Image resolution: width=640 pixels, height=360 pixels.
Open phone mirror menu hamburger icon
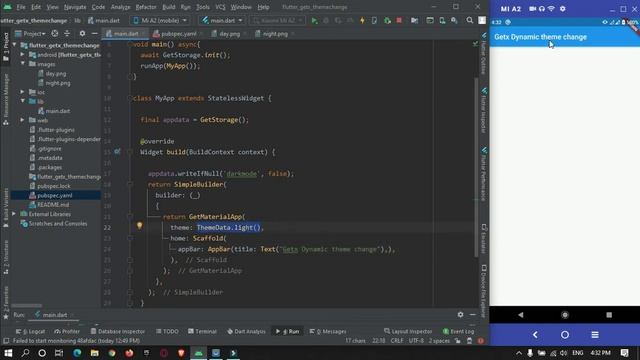click(595, 335)
